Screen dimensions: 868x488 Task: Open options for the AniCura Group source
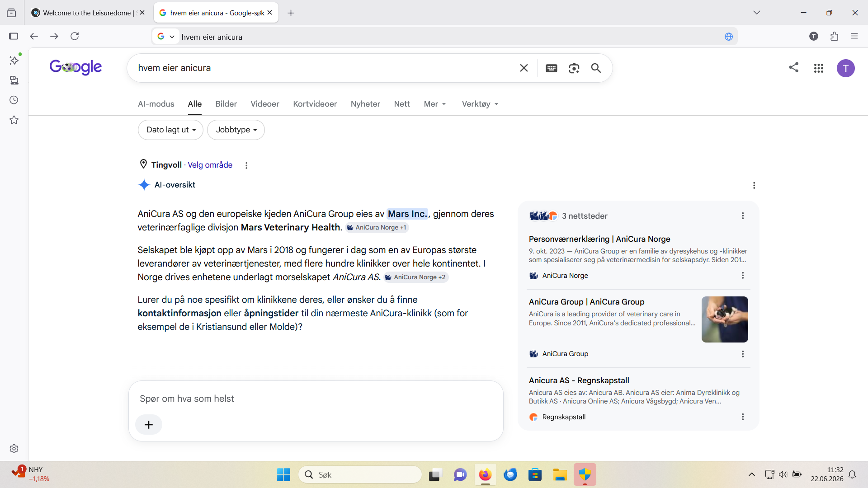pyautogui.click(x=743, y=354)
